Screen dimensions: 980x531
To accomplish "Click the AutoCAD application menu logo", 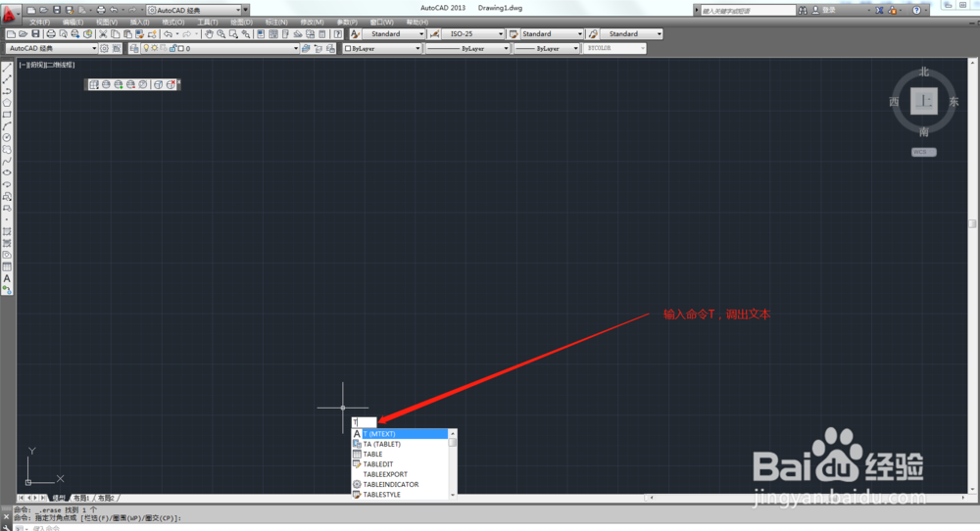I will 9,13.
